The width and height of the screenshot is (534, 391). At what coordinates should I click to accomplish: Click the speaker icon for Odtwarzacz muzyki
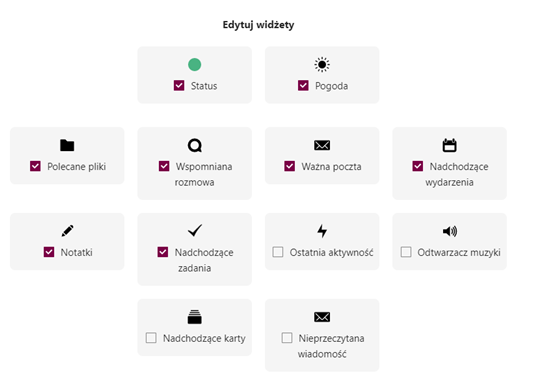pos(450,231)
